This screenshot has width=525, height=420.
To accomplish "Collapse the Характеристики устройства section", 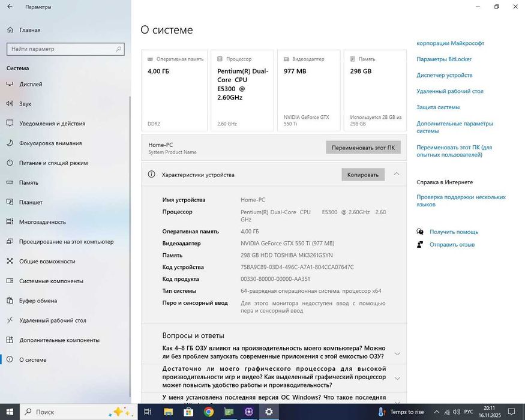I will [x=397, y=174].
